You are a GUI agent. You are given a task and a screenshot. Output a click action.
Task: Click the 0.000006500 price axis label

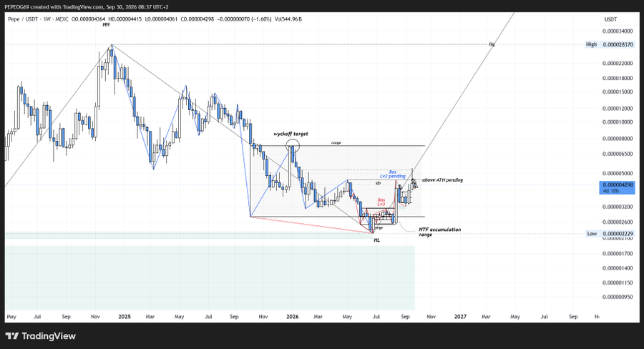pyautogui.click(x=618, y=154)
